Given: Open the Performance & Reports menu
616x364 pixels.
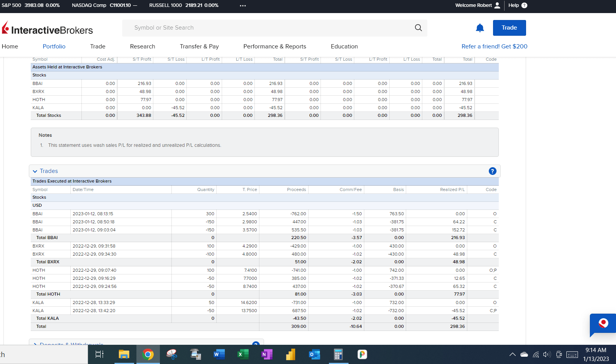Looking at the screenshot, I should pyautogui.click(x=274, y=47).
